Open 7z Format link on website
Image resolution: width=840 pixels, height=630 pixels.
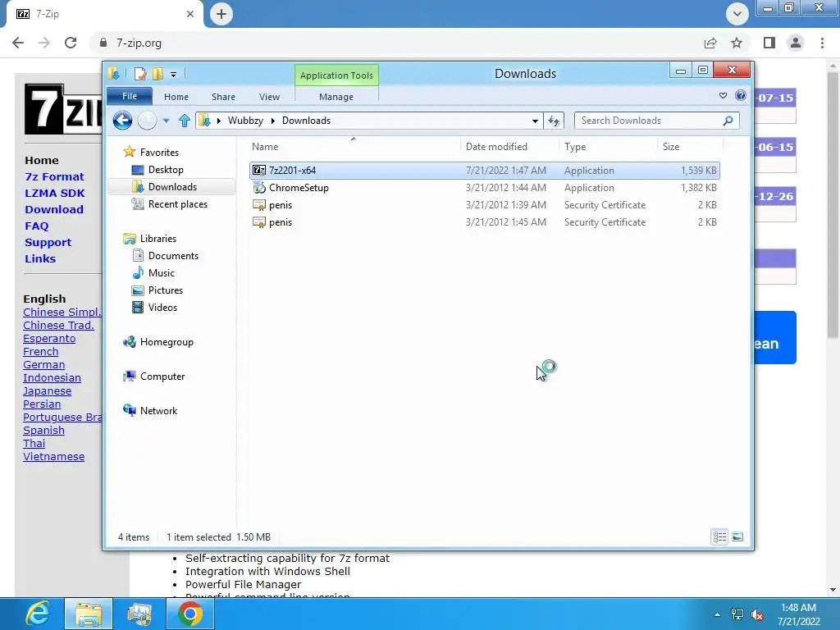click(x=54, y=177)
